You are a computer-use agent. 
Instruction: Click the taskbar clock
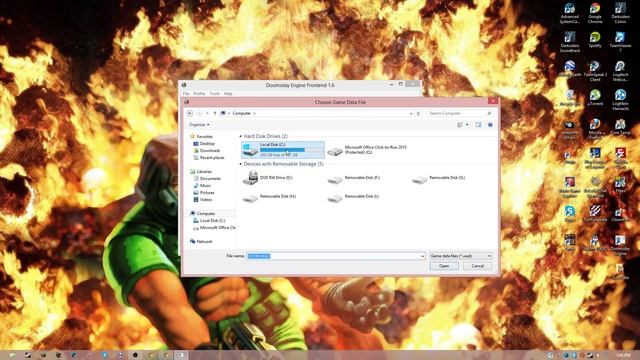tap(623, 356)
